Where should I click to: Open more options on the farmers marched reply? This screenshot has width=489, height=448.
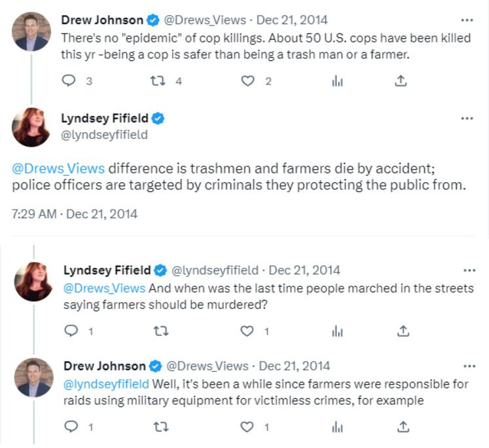coord(469,270)
